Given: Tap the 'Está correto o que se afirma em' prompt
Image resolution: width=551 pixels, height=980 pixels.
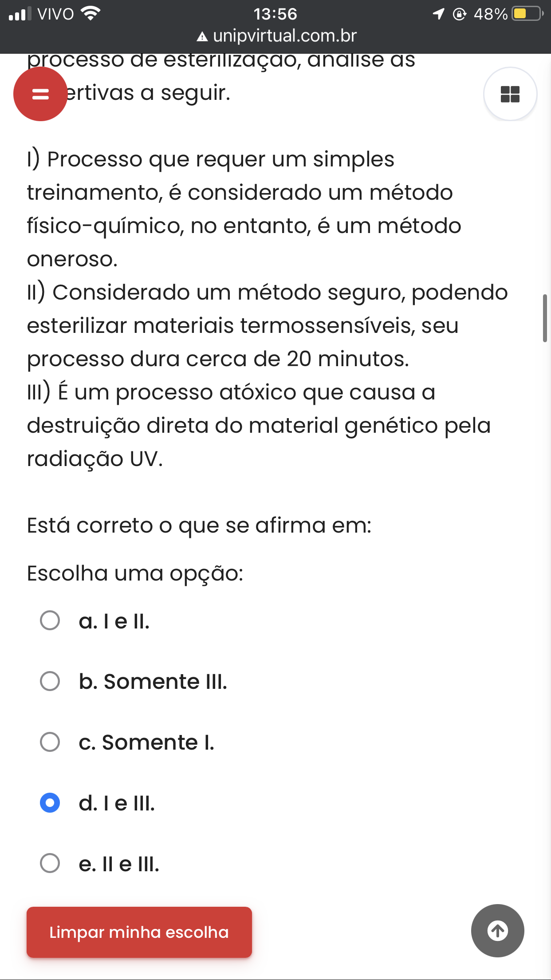Looking at the screenshot, I should click(199, 526).
